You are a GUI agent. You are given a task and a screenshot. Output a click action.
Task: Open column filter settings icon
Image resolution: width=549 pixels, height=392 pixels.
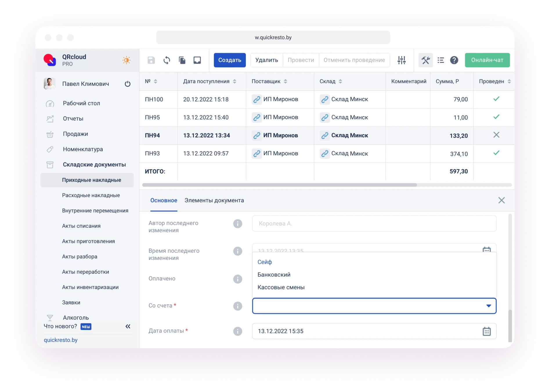[x=402, y=60]
